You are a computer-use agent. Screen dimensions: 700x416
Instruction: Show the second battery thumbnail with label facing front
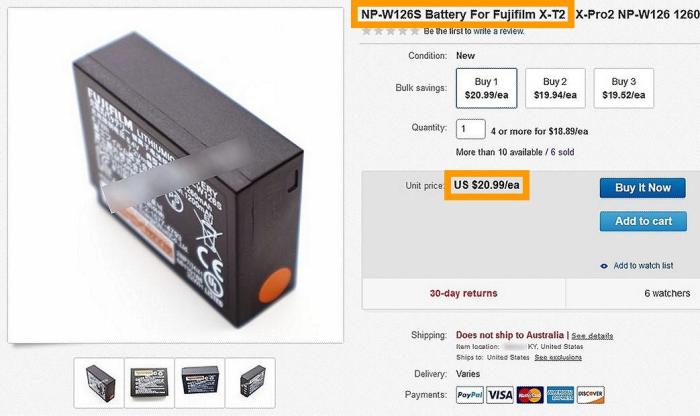click(150, 383)
